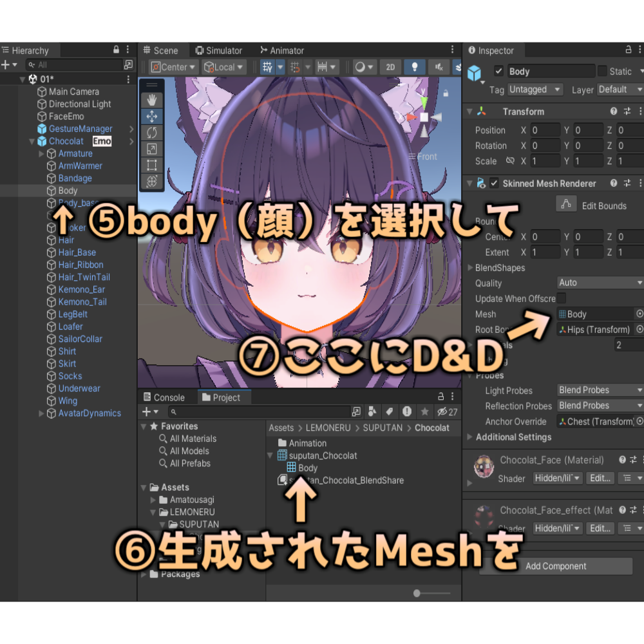Click the save search star icon
The width and height of the screenshot is (644, 644).
coord(424,412)
